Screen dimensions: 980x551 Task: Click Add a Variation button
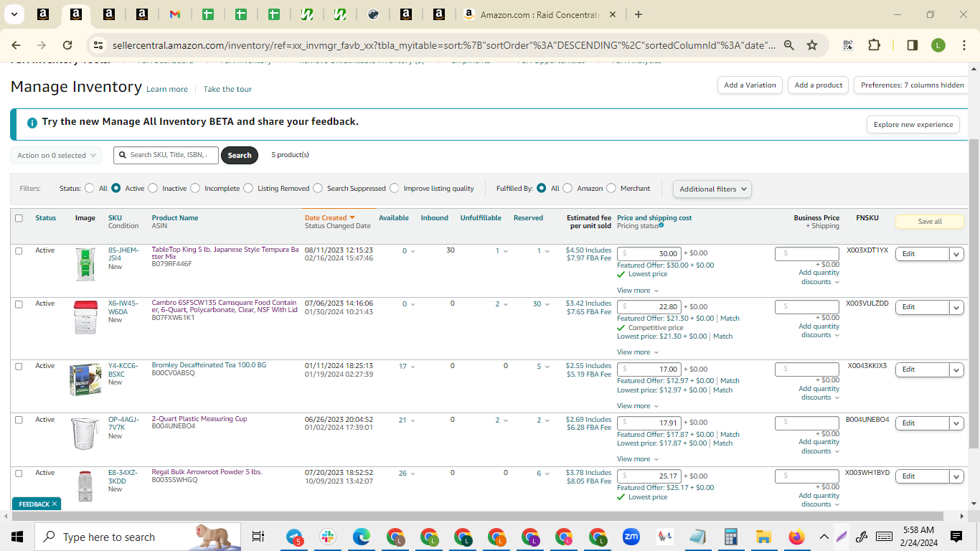click(x=750, y=85)
